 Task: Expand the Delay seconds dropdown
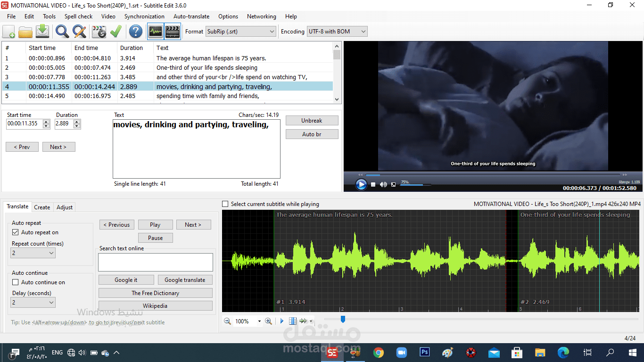click(33, 303)
